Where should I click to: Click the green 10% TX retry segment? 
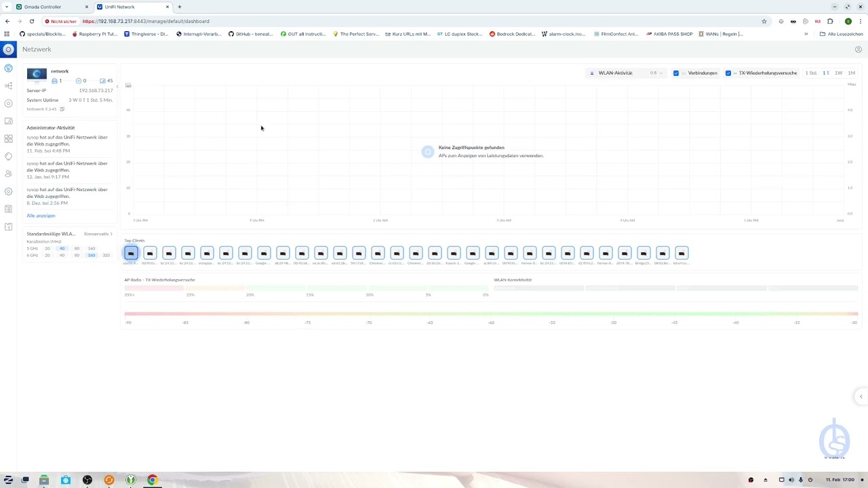click(397, 289)
